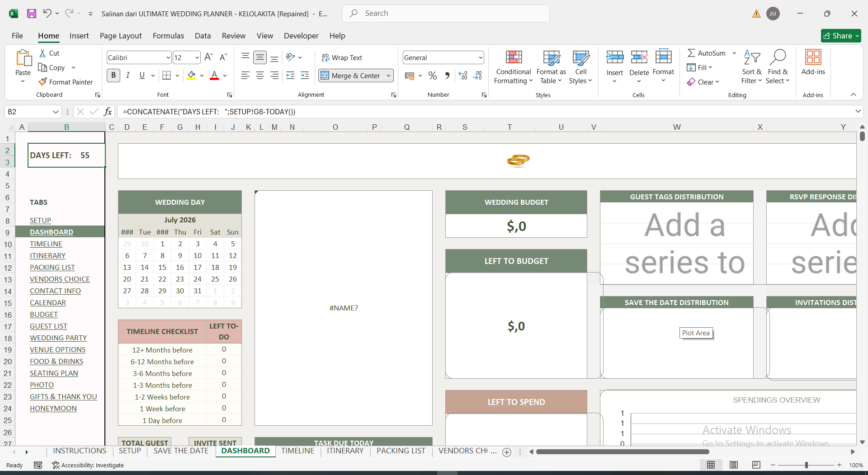Follow the BUDGET link in TABS list
Screen dimensions: 868x475
tap(44, 314)
